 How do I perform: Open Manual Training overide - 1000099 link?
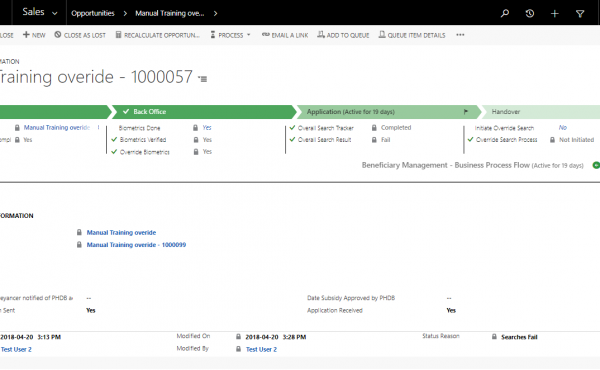[x=136, y=244]
